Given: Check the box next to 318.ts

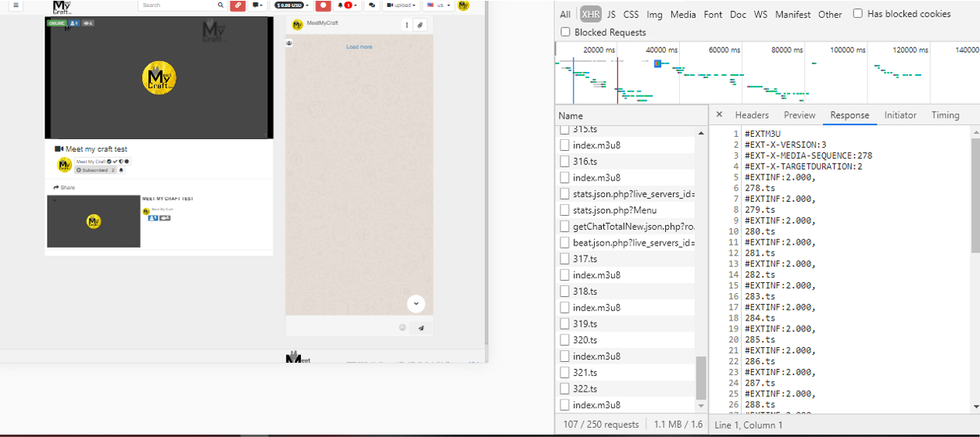Looking at the screenshot, I should (565, 291).
